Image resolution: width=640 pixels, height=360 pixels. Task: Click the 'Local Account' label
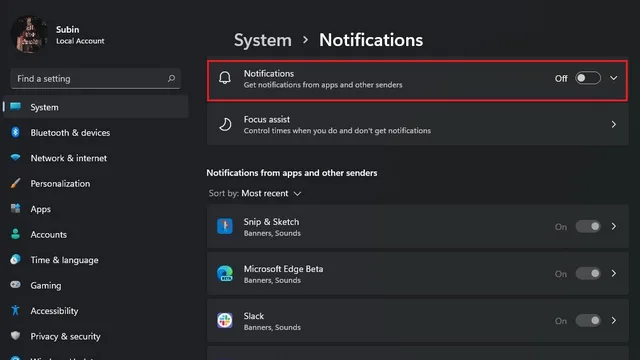[x=80, y=41]
